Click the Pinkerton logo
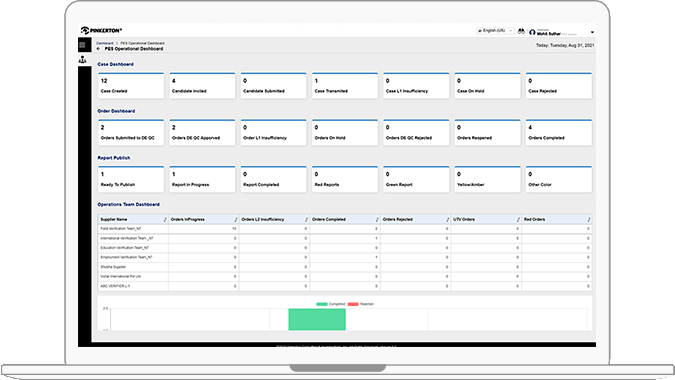The width and height of the screenshot is (675, 380). click(101, 31)
